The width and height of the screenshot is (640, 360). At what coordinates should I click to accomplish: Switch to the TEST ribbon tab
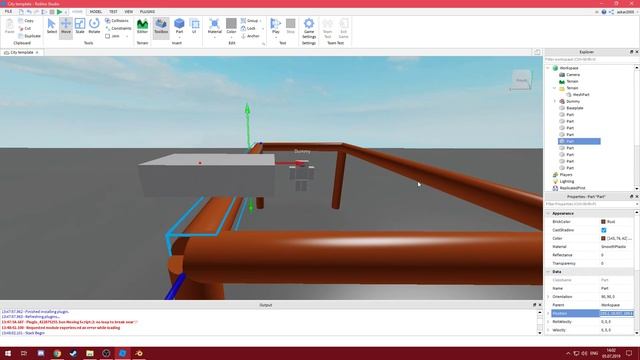click(113, 12)
